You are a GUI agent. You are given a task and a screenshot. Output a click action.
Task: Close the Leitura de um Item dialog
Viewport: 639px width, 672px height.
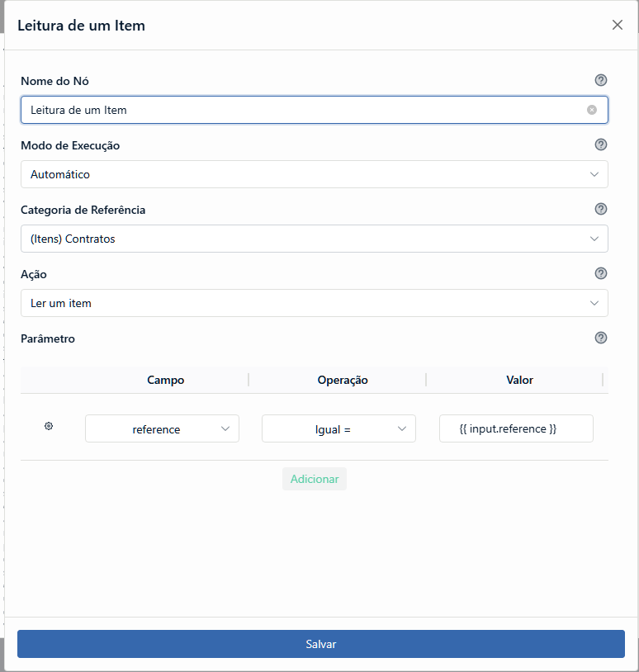[618, 25]
